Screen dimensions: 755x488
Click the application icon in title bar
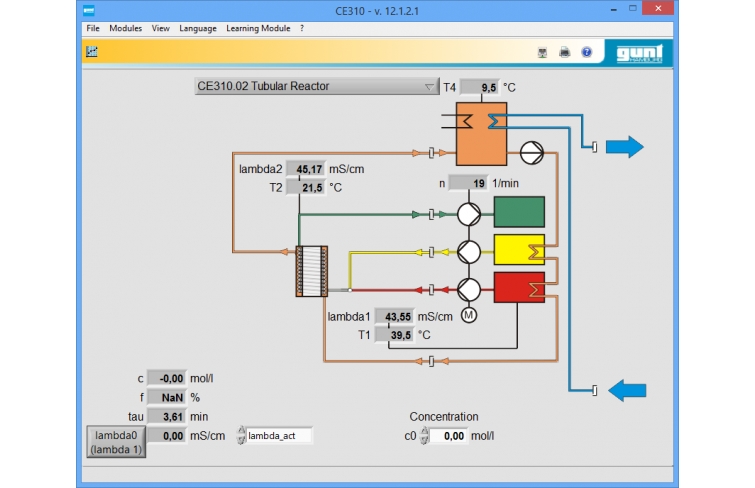(x=89, y=10)
